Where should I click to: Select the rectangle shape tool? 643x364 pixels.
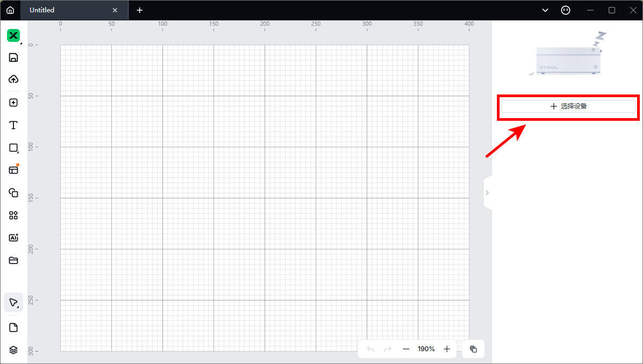pyautogui.click(x=13, y=148)
